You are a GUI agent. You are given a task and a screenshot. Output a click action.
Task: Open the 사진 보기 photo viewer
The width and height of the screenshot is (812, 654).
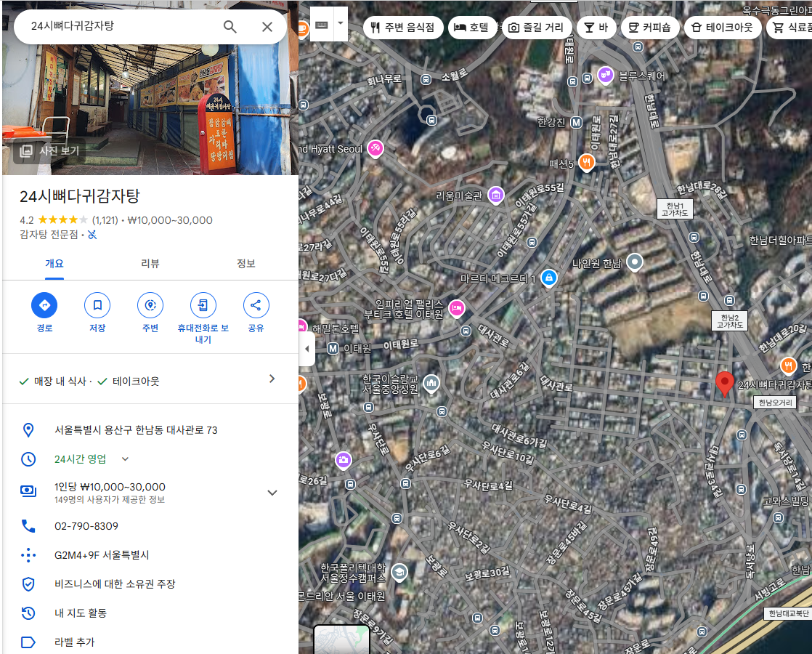click(x=50, y=151)
